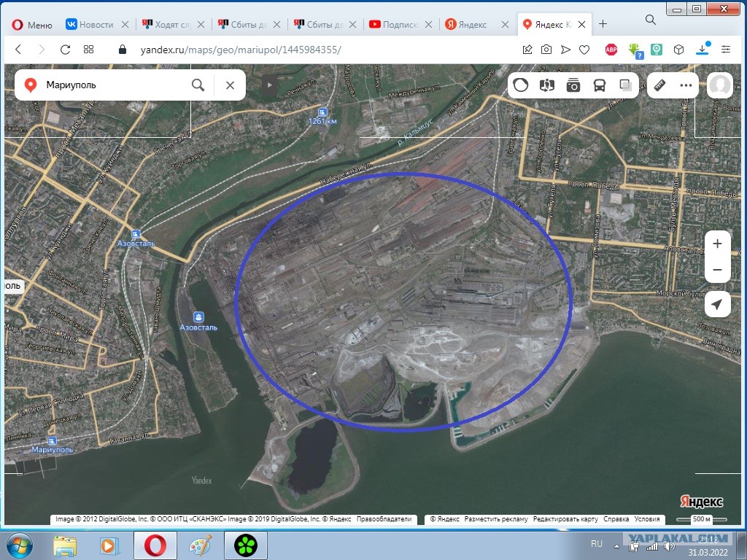Reload the page

(x=65, y=50)
